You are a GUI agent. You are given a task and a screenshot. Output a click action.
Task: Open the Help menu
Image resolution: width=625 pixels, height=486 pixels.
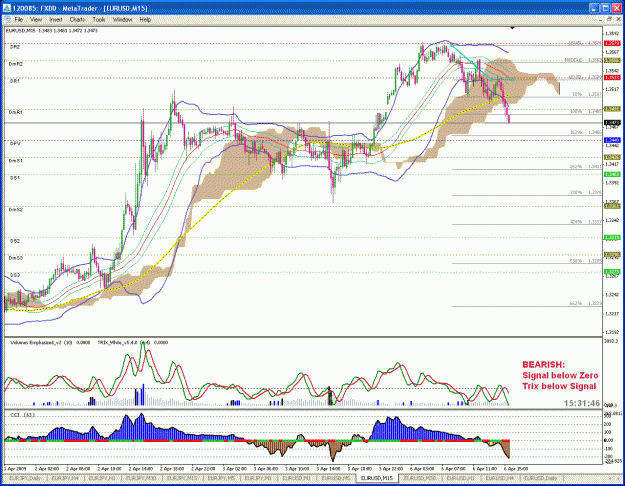click(145, 19)
